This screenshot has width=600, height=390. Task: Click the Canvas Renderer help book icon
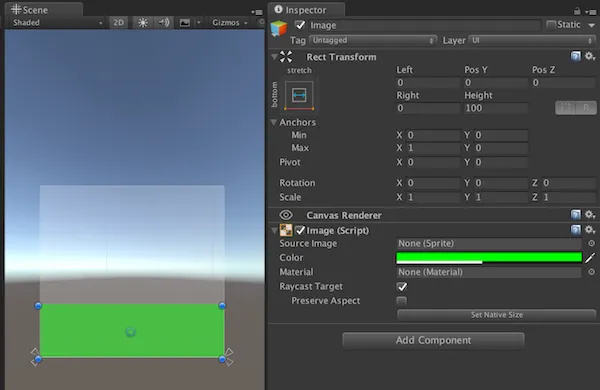pyautogui.click(x=576, y=215)
